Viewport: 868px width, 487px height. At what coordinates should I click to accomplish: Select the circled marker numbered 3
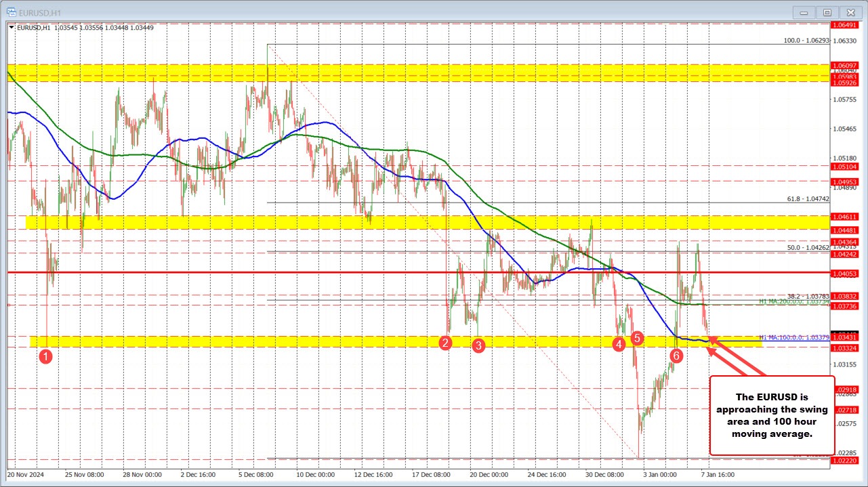(x=478, y=345)
